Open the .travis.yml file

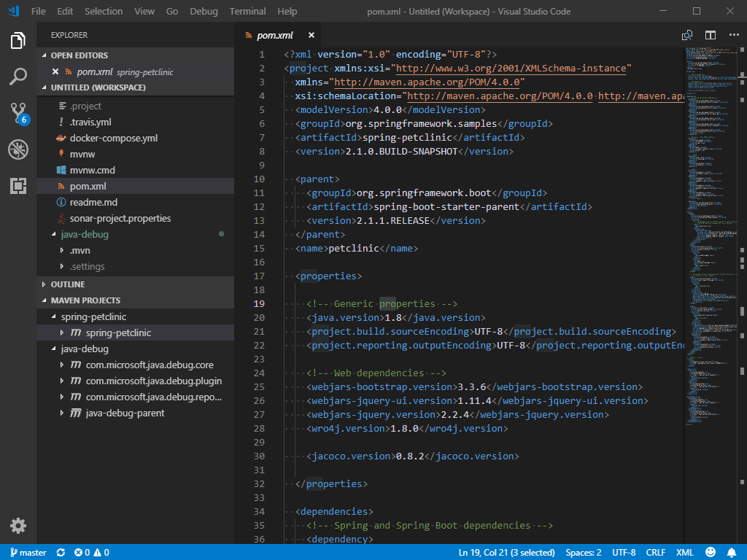[x=135, y=122]
